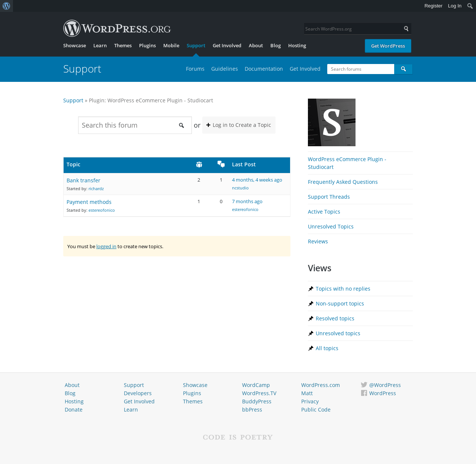Image resolution: width=476 pixels, height=464 pixels.
Task: Click the Get WordPress button
Action: pos(388,46)
